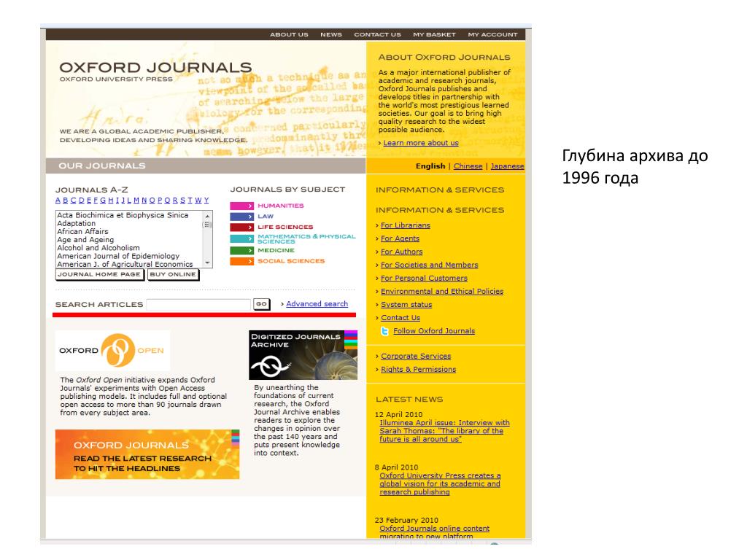Click the Learn more about us link
The width and height of the screenshot is (747, 560).
tap(421, 143)
